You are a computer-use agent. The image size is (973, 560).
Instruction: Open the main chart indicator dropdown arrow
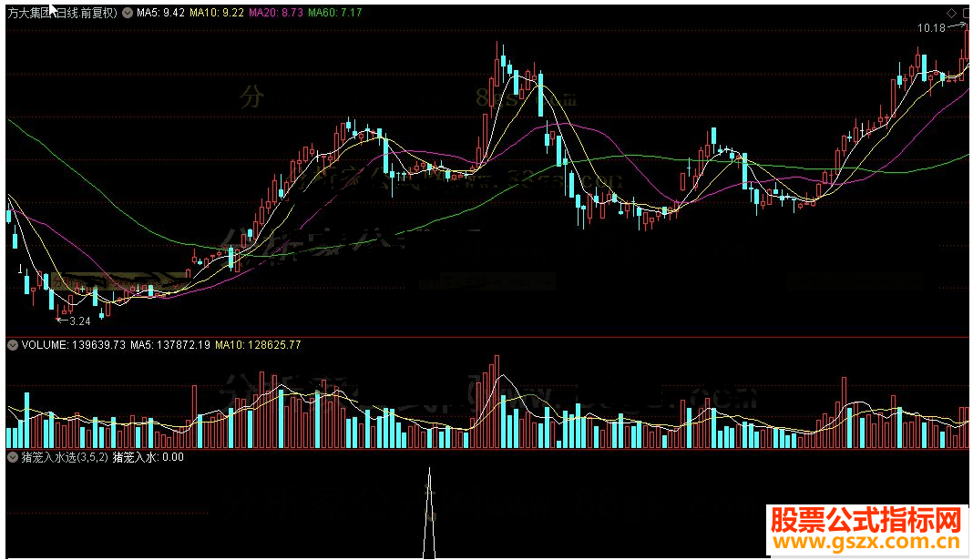pos(128,13)
